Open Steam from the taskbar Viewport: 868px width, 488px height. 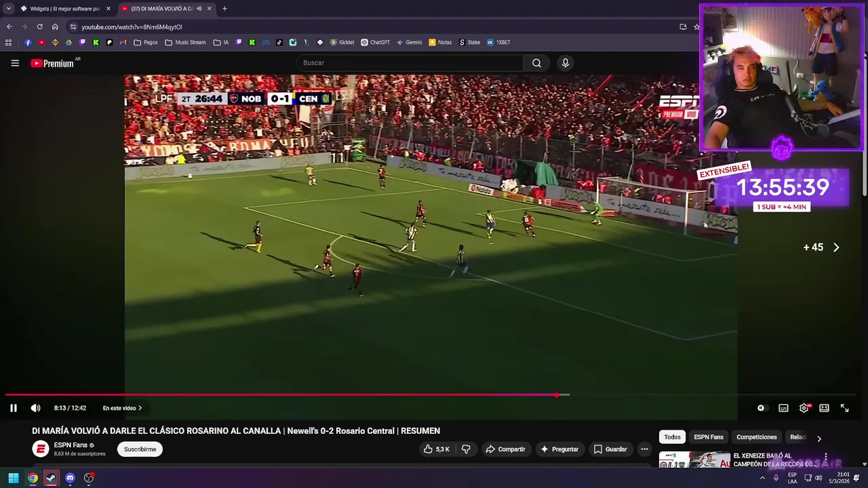pyautogui.click(x=51, y=478)
